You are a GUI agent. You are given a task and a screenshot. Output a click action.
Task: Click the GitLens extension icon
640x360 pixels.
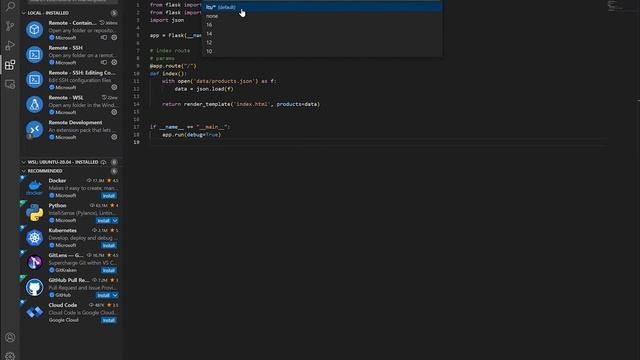tap(34, 262)
